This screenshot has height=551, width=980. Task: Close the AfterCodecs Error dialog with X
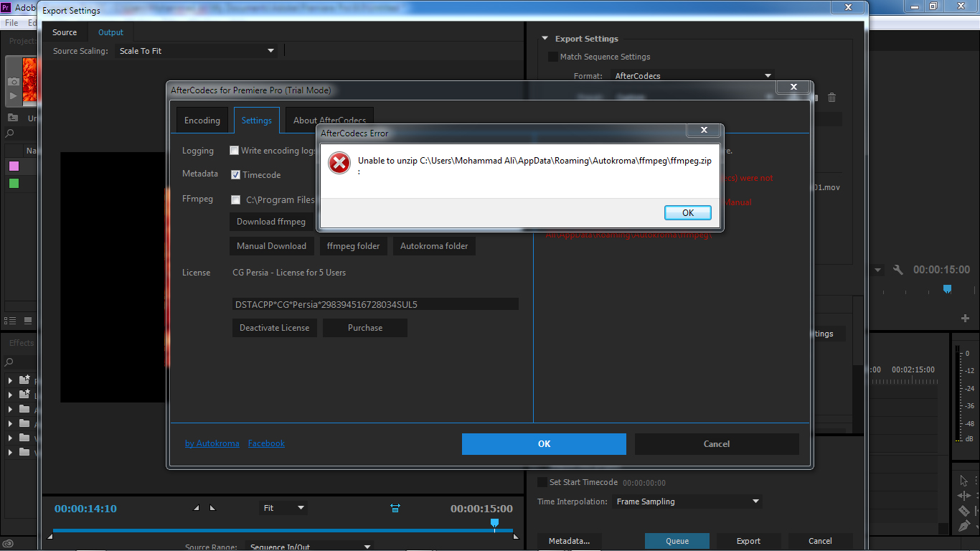click(704, 130)
